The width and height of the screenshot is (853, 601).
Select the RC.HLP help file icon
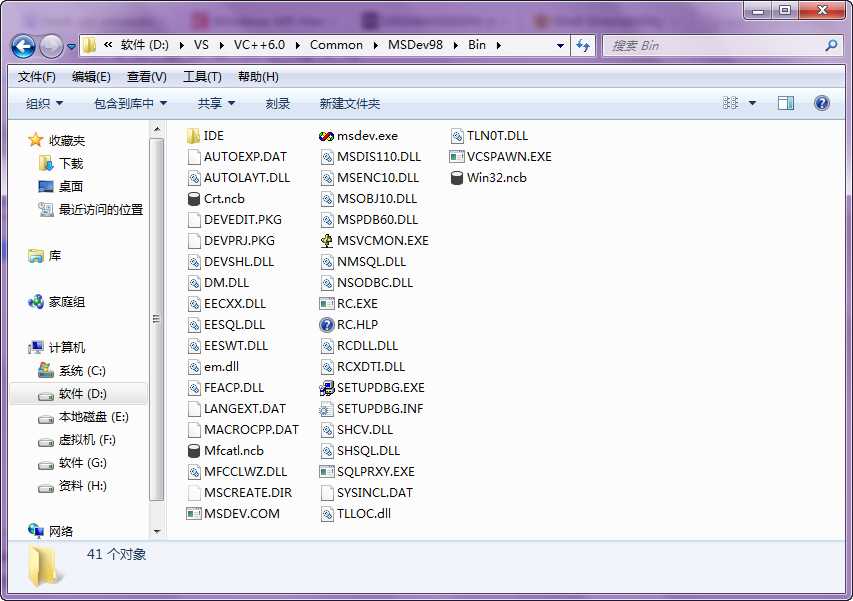[x=326, y=325]
